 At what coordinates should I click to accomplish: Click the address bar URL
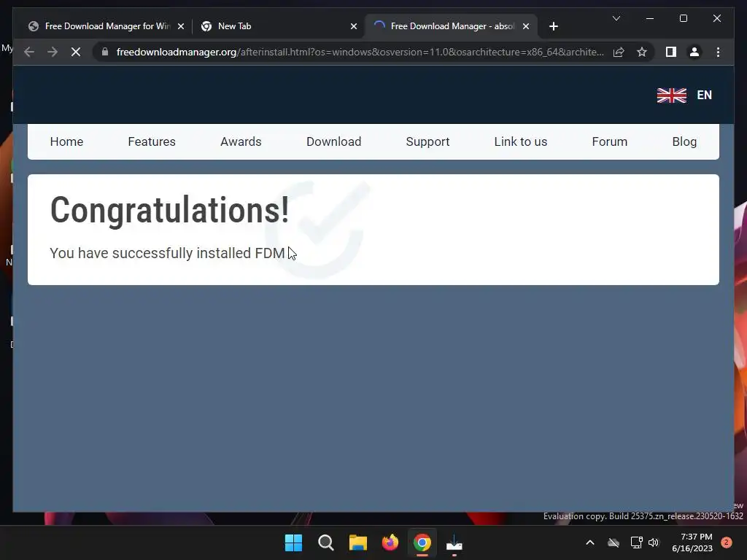[360, 52]
